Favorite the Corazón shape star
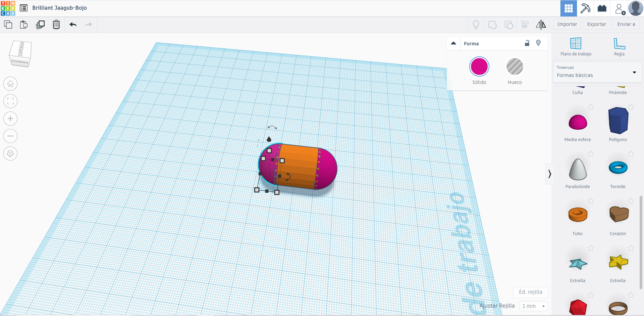 (x=631, y=201)
